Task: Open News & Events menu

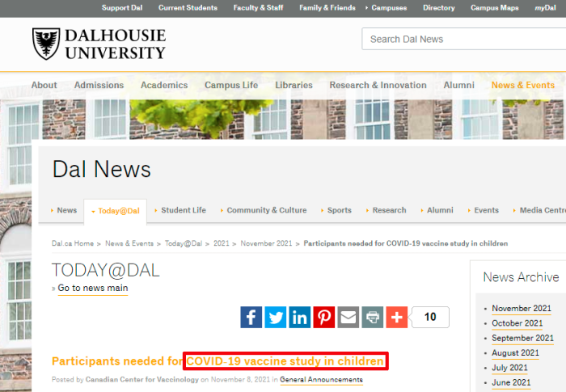Action: tap(523, 85)
